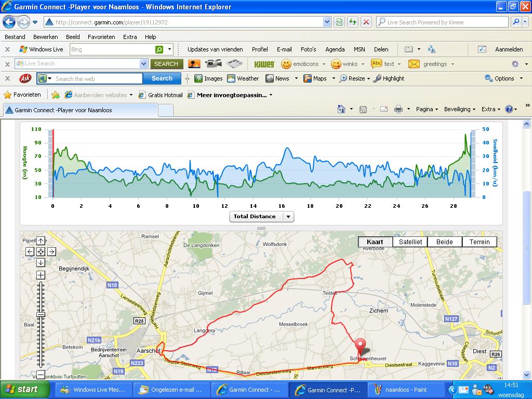Click the Home page icon
Image resolution: width=532 pixels, height=399 pixels.
coord(341,109)
